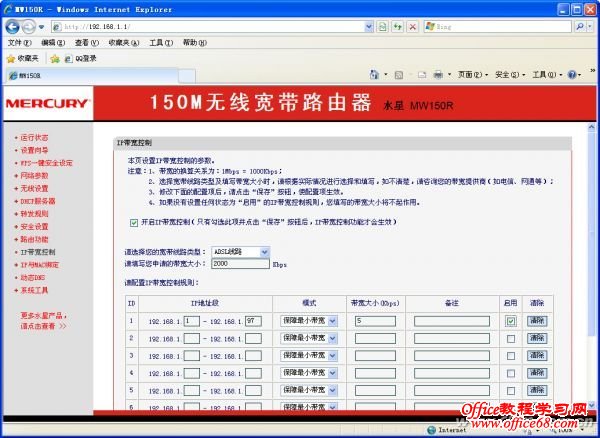This screenshot has width=600, height=438.
Task: Open row 2 mode dropdown
Action: point(308,338)
